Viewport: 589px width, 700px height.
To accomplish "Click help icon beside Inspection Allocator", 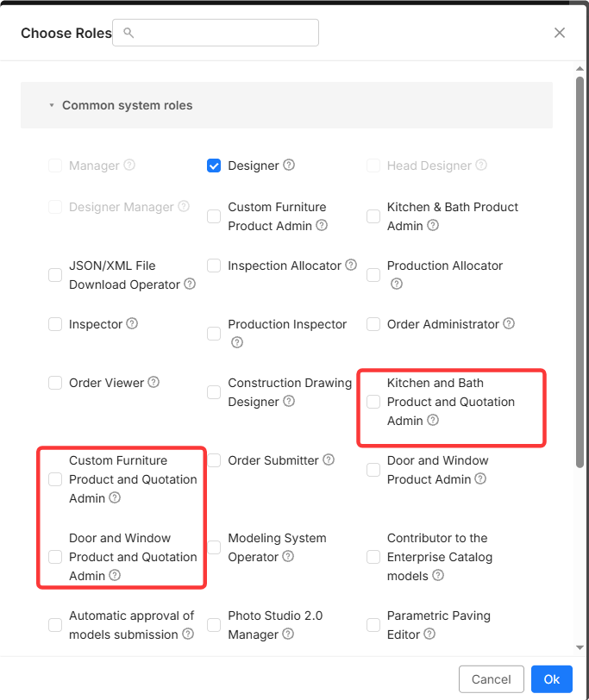I will [x=351, y=266].
